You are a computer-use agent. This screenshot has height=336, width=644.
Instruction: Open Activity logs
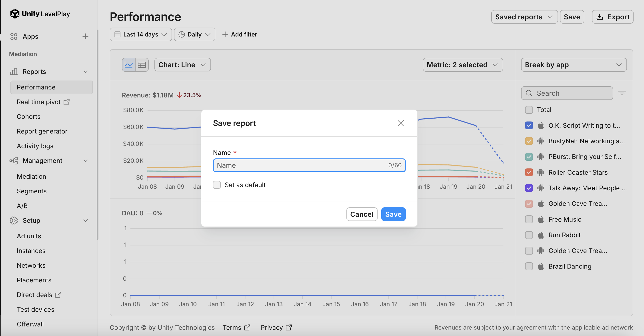click(35, 146)
